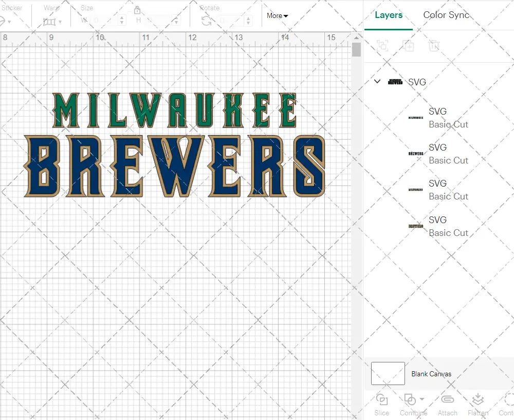The height and width of the screenshot is (420, 514).
Task: Click the Attach paperclip icon
Action: point(447,399)
